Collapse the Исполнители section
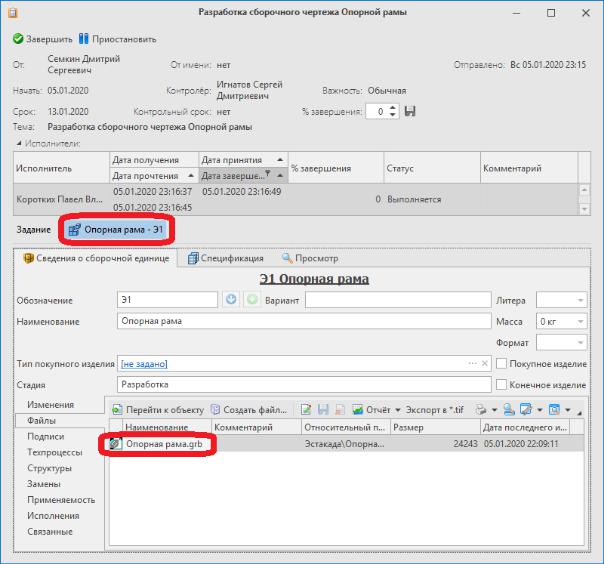Screen dimensions: 604x564 coord(19,143)
